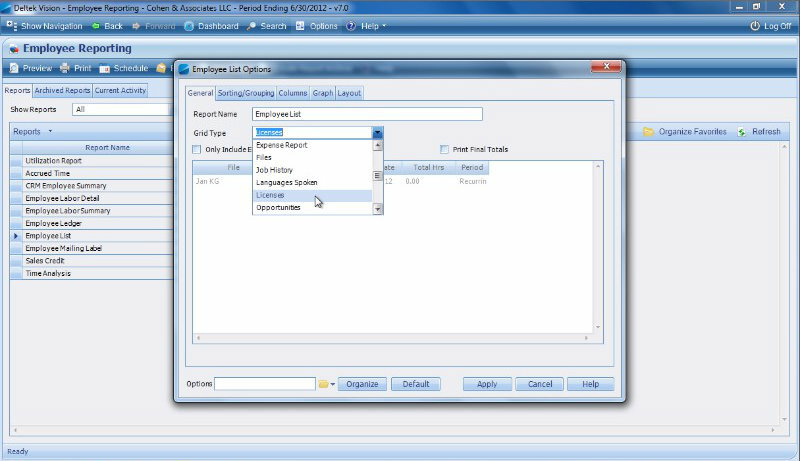Viewport: 800px width, 461px height.
Task: Click the Search magnifier icon
Action: click(252, 26)
